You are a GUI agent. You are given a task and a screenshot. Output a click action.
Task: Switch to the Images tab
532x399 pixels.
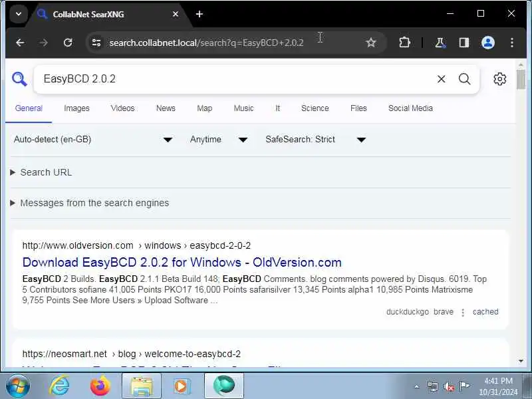[x=76, y=108]
